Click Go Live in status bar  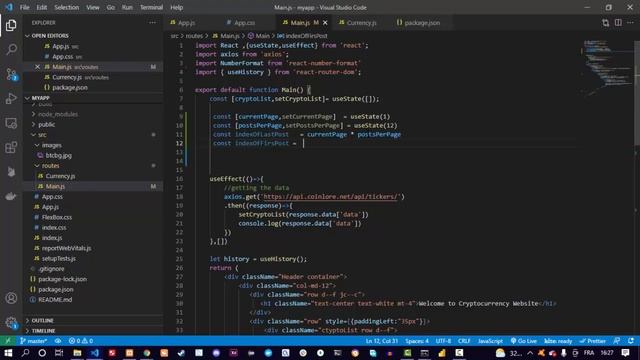[x=524, y=341]
